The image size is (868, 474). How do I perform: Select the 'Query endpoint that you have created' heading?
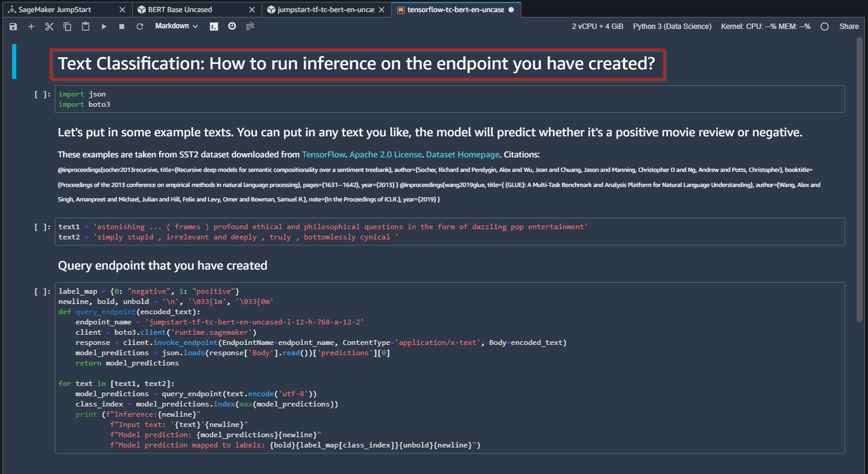point(163,265)
